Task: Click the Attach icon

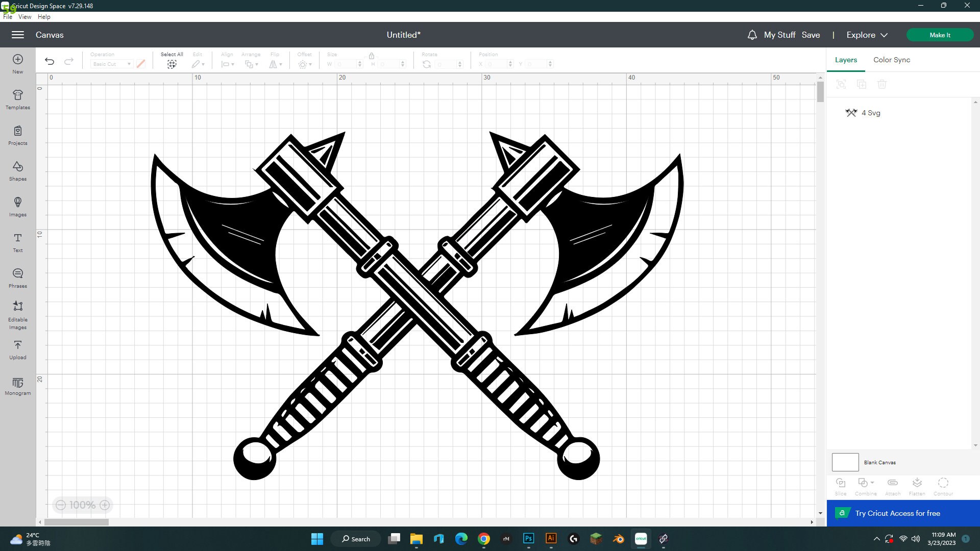Action: click(892, 485)
